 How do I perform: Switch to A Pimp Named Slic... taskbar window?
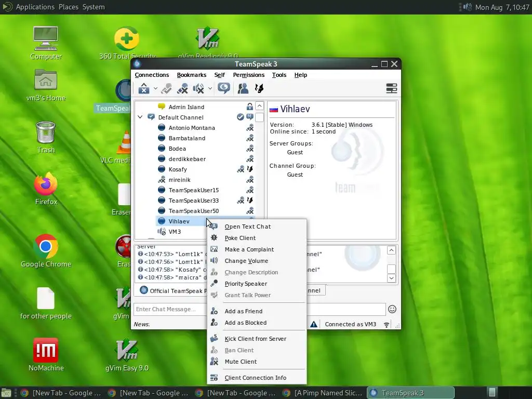322,393
